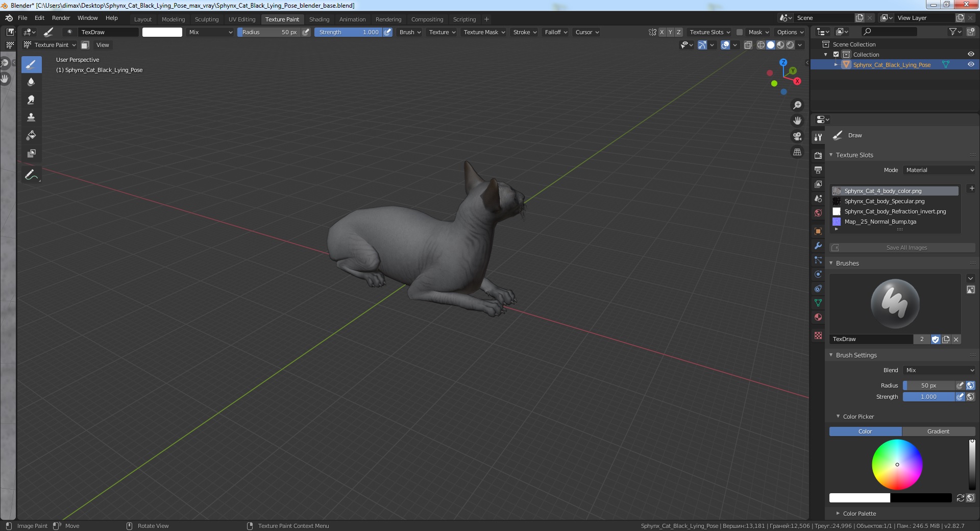
Task: Collapse the Brush Settings panel
Action: pos(856,355)
